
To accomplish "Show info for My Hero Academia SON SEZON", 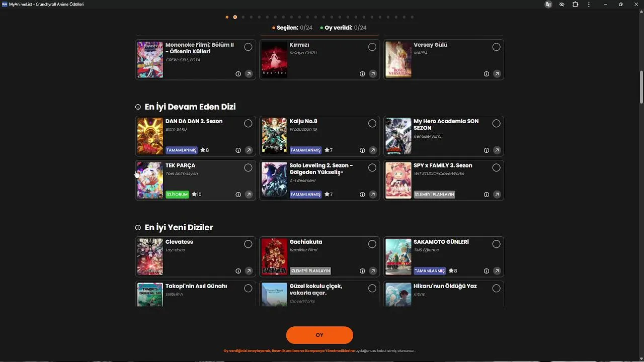I will 487,150.
